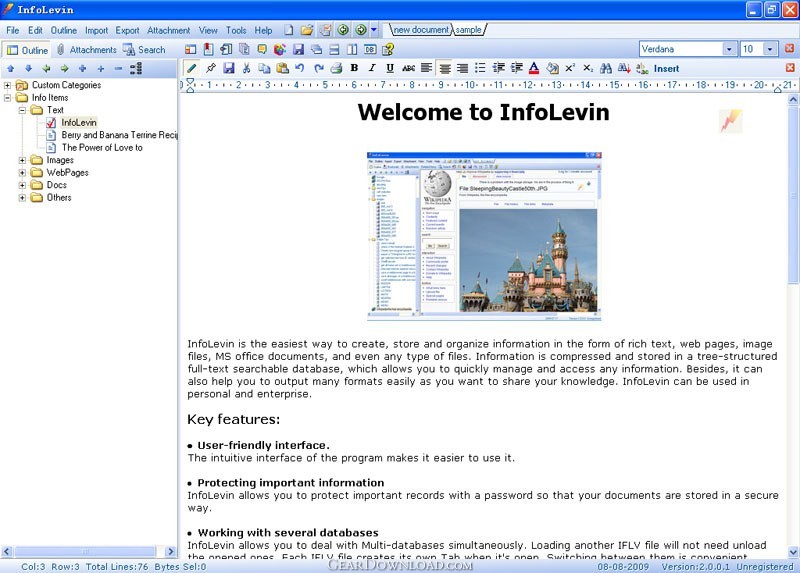Open the Outline menu

[63, 30]
